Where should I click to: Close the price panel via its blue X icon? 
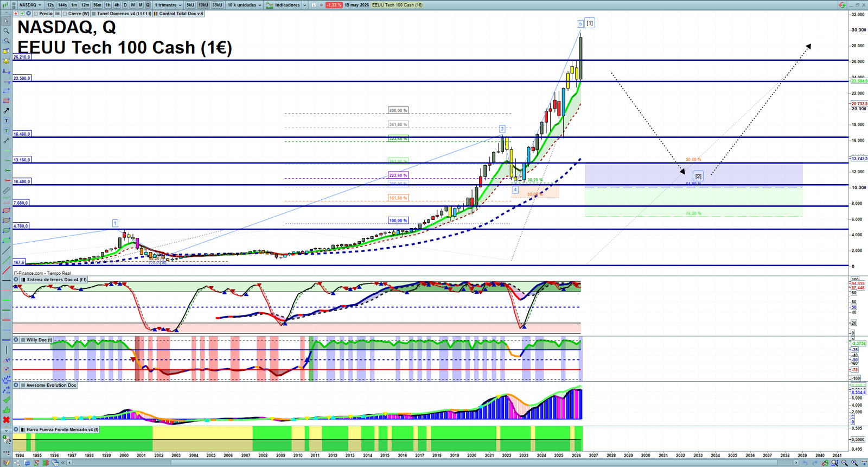(29, 14)
